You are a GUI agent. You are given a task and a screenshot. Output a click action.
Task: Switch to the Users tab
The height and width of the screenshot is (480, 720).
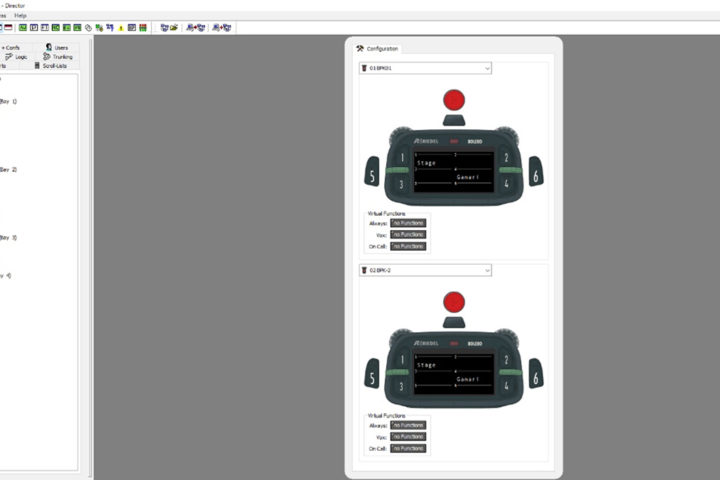(57, 47)
